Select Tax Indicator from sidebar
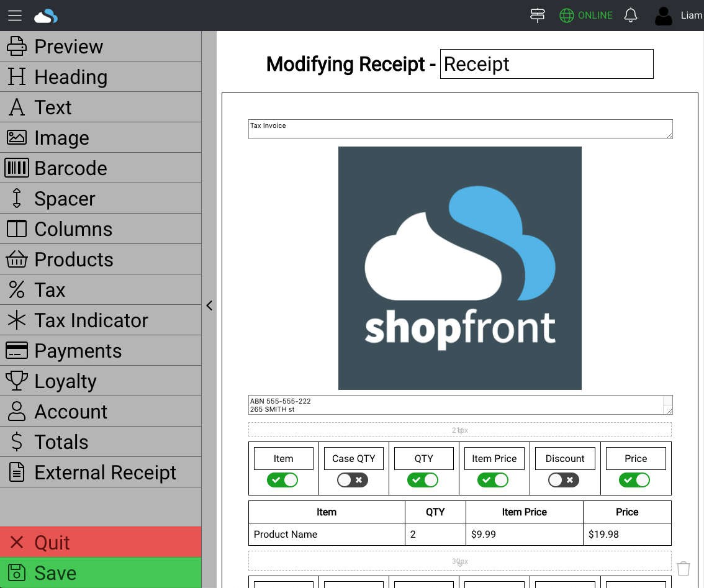 101,320
